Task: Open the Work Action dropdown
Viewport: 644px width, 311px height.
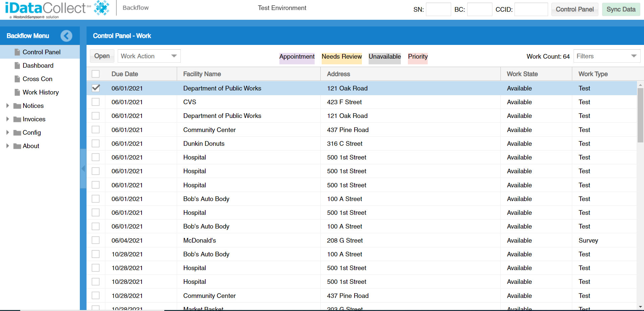Action: [149, 56]
